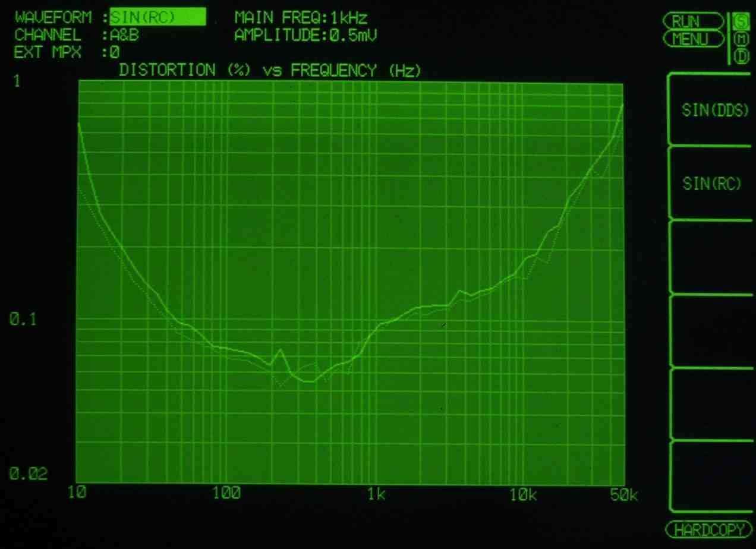Choose the SIN(RC) softkey
Viewport: 756px width, 549px height.
pos(712,184)
